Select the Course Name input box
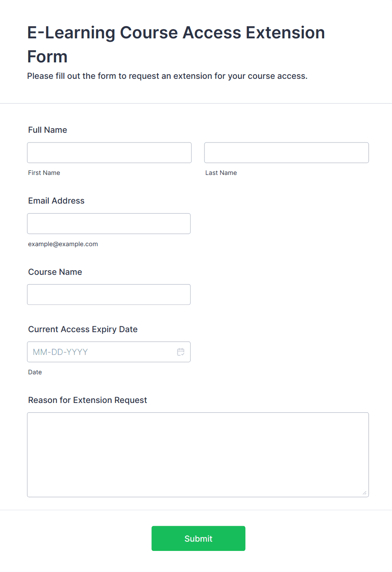 (109, 294)
